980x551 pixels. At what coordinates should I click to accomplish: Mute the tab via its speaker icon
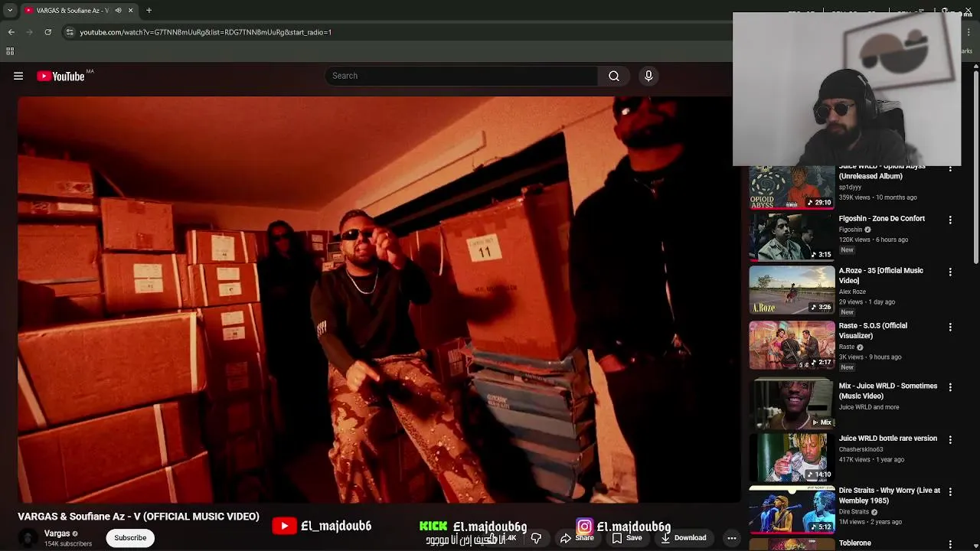pyautogui.click(x=118, y=11)
